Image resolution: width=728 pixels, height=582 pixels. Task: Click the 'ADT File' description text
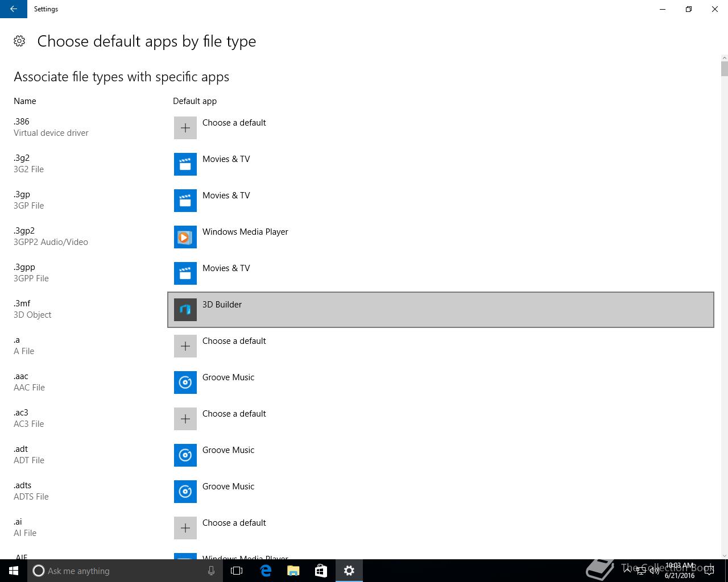(x=29, y=460)
